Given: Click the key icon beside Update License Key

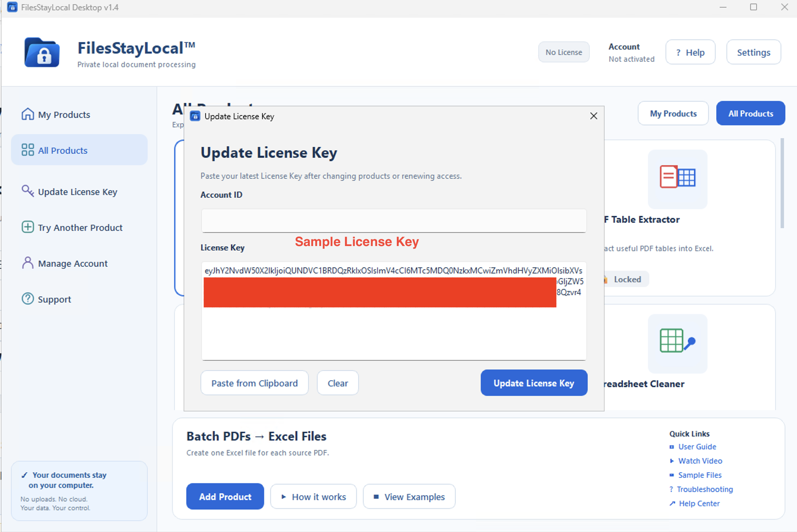Looking at the screenshot, I should [x=27, y=191].
